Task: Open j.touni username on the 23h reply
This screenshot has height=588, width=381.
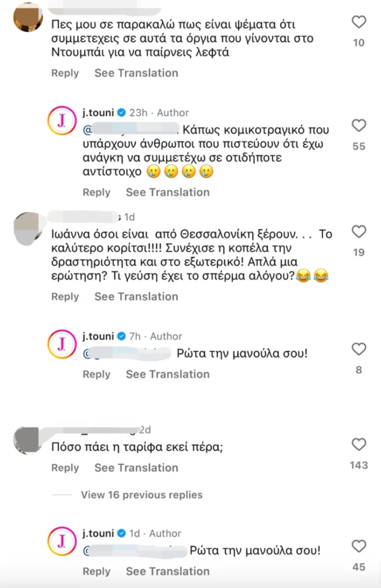Action: tap(99, 113)
